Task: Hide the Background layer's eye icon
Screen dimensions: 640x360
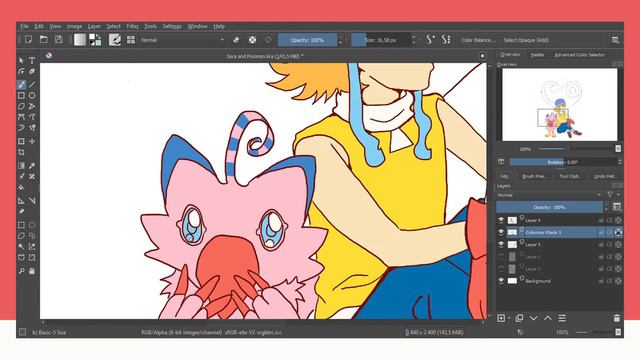Action: pyautogui.click(x=501, y=280)
